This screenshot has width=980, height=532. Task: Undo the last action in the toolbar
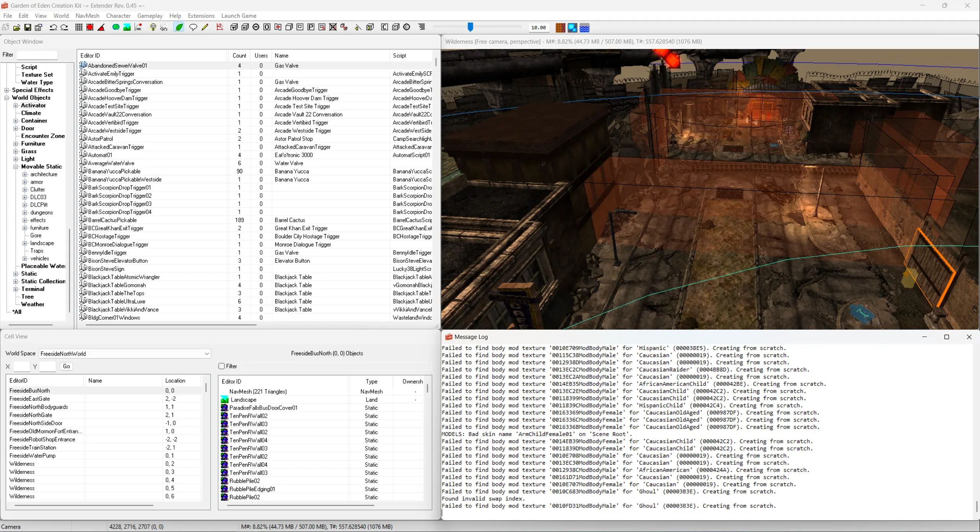click(53, 28)
